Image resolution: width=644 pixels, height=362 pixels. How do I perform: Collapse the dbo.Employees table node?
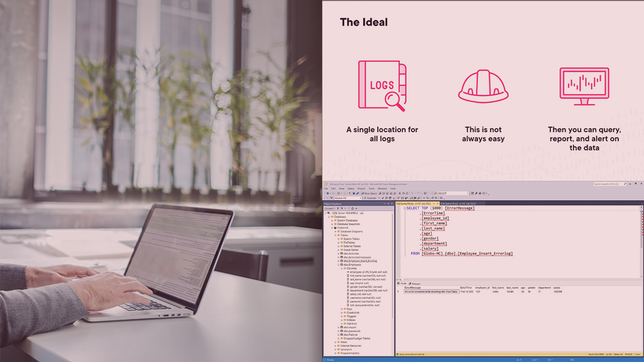click(339, 264)
